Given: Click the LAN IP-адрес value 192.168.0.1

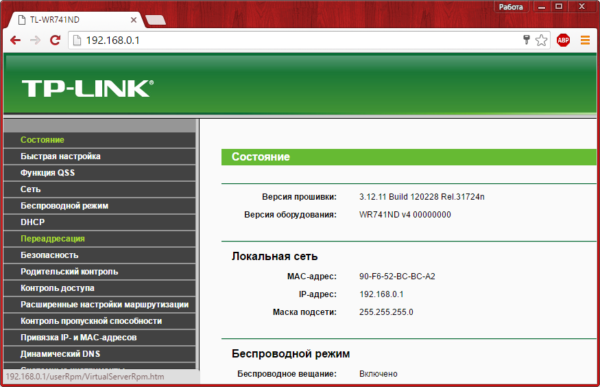Looking at the screenshot, I should [x=381, y=294].
